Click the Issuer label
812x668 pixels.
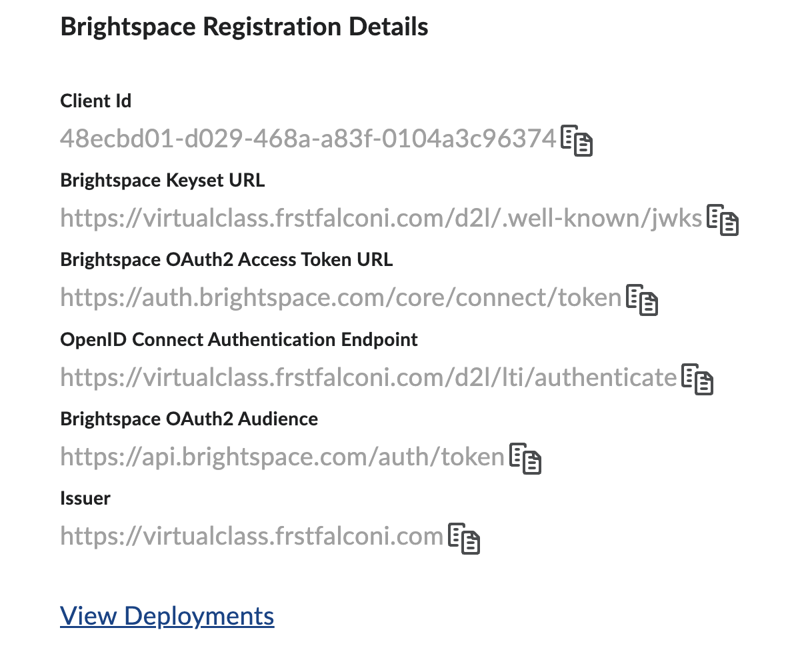click(x=85, y=499)
